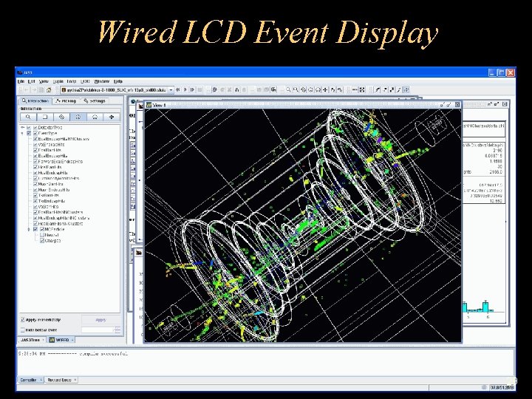Image resolution: width=532 pixels, height=399 pixels.
Task: Click the globe icon in the toolbar
Action: pos(215,89)
